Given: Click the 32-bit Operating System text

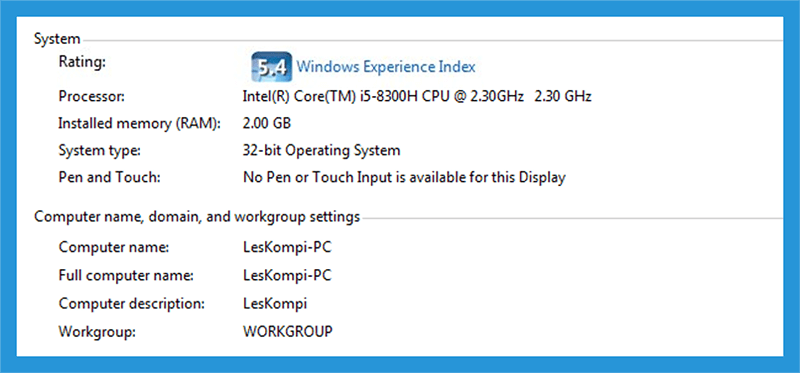Looking at the screenshot, I should click(x=321, y=151).
